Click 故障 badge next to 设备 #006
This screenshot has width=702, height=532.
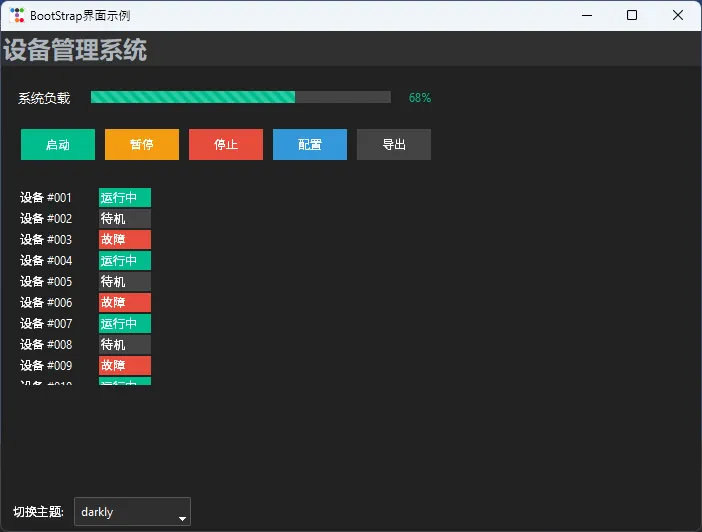[124, 303]
